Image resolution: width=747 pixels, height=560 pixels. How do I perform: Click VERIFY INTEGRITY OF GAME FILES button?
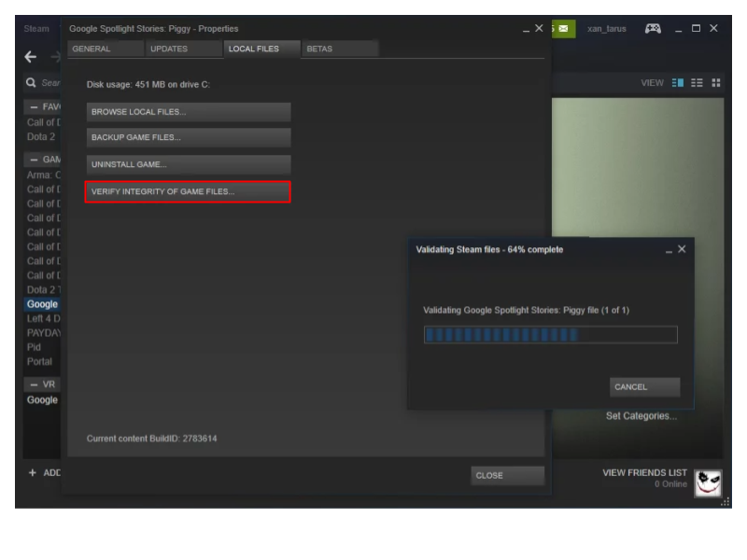188,192
